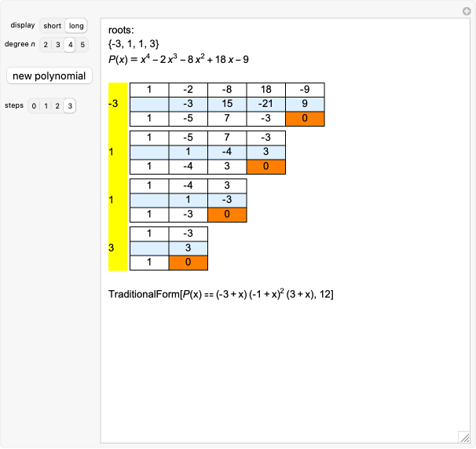Image resolution: width=476 pixels, height=449 pixels.
Task: Click the roots list {-3, 1, 1, 3}
Action: pyautogui.click(x=134, y=44)
